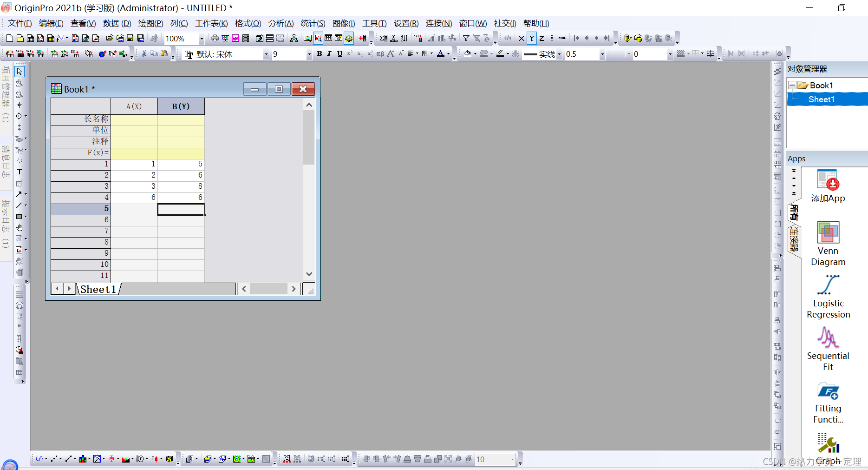Open the fill color dropdown arrow
The width and height of the screenshot is (868, 470).
tap(475, 54)
